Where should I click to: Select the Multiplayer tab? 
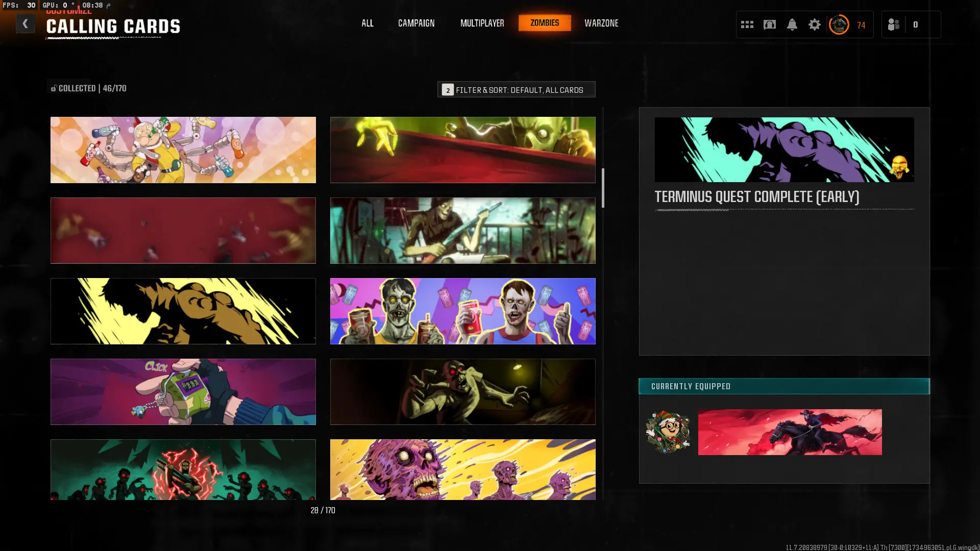[482, 23]
